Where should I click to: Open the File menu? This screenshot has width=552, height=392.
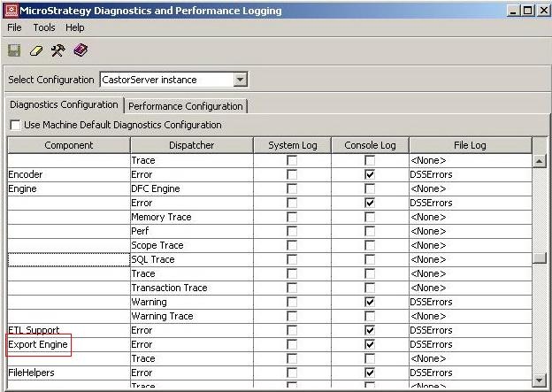[x=14, y=27]
